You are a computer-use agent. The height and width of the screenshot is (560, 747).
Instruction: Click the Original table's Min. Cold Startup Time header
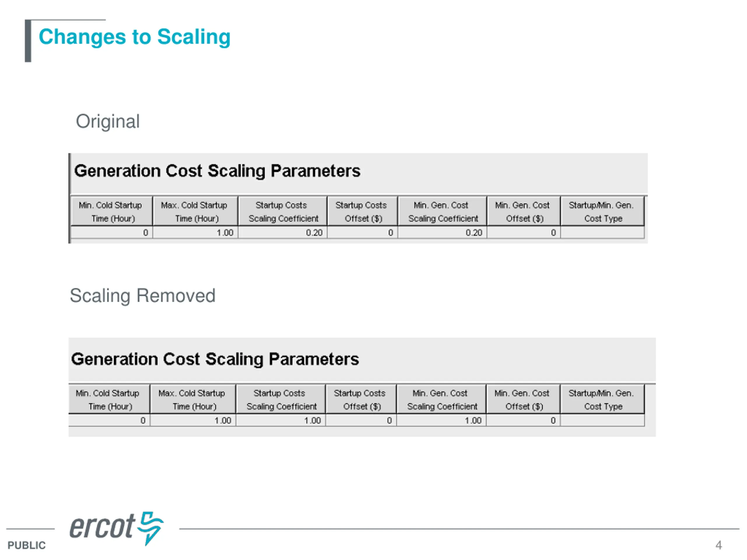click(112, 211)
